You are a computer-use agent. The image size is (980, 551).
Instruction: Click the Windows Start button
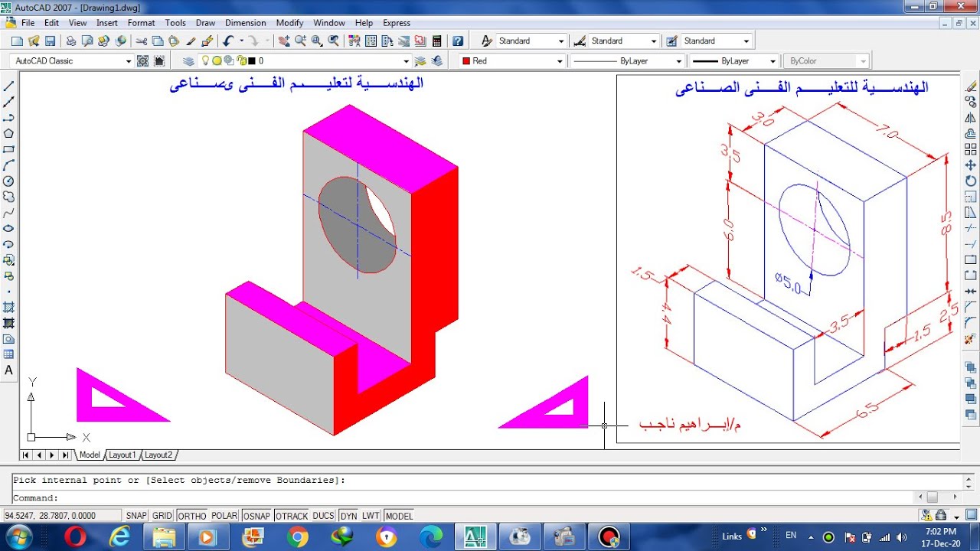coord(18,536)
